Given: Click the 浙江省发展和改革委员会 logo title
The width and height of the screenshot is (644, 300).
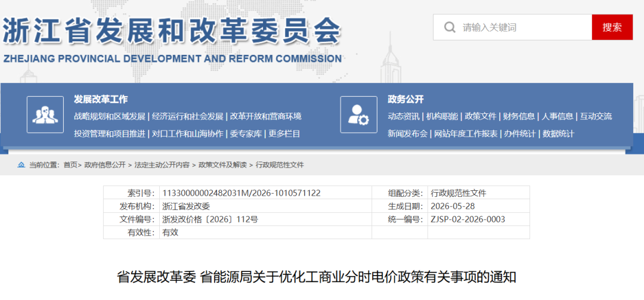Looking at the screenshot, I should tap(172, 32).
